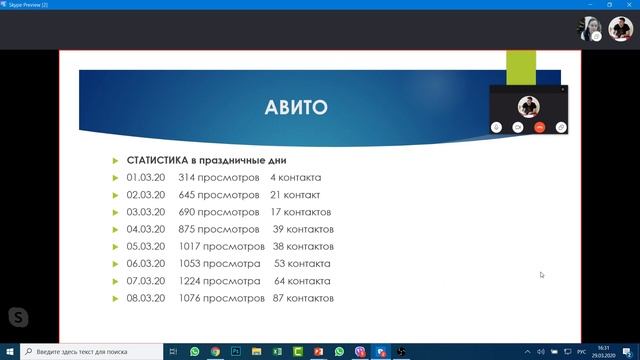Click the slide title АВИТО
This screenshot has width=640, height=360.
296,107
